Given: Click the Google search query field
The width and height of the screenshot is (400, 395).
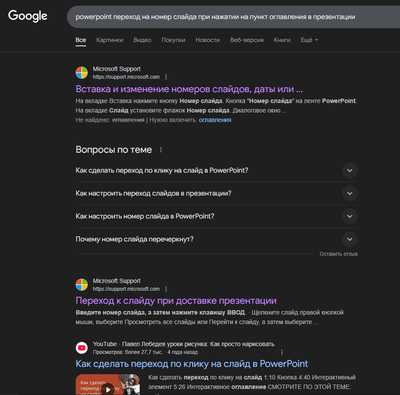Looking at the screenshot, I should (233, 17).
